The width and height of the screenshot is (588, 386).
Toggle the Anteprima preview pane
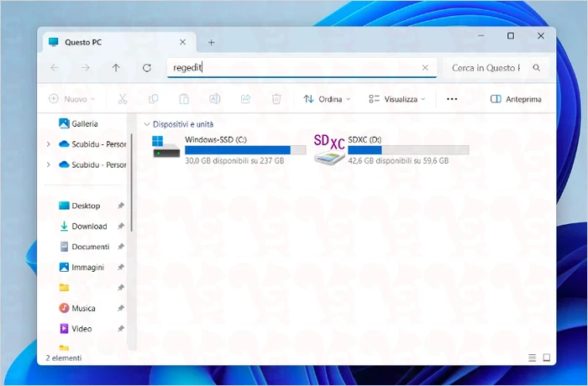[516, 99]
